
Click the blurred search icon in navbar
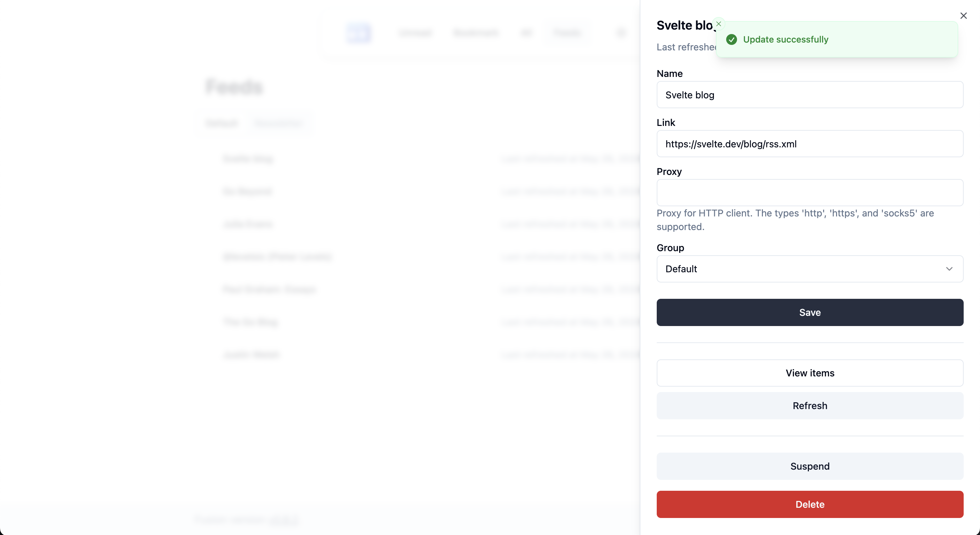[620, 33]
